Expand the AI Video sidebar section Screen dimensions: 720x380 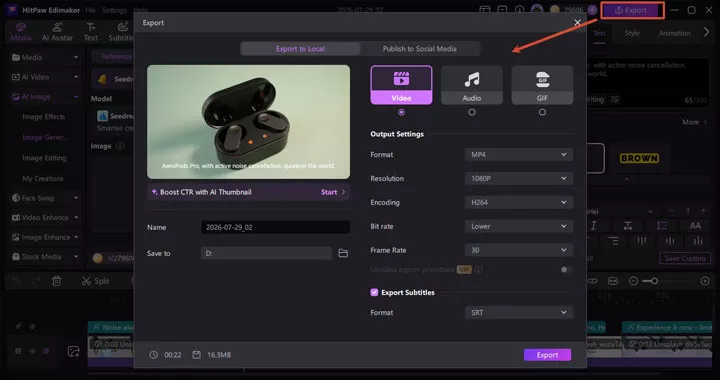45,77
